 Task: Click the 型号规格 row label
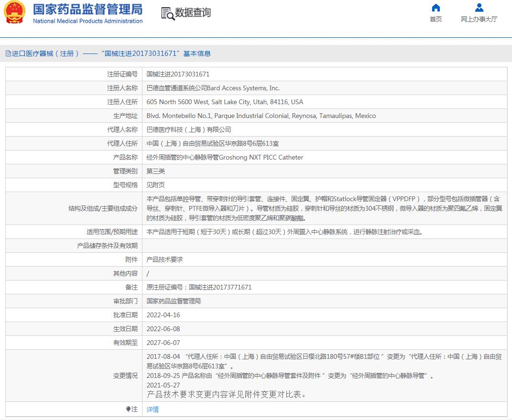click(125, 185)
